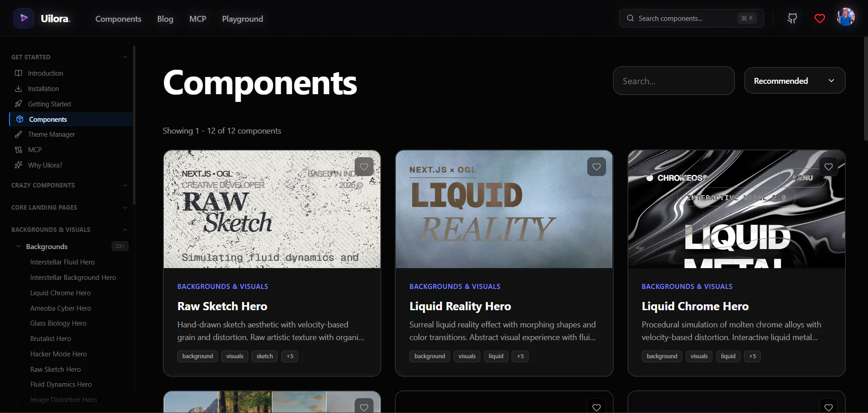Collapse the Backgrounds tree group
Screen dimensions: 868x413
tap(19, 246)
